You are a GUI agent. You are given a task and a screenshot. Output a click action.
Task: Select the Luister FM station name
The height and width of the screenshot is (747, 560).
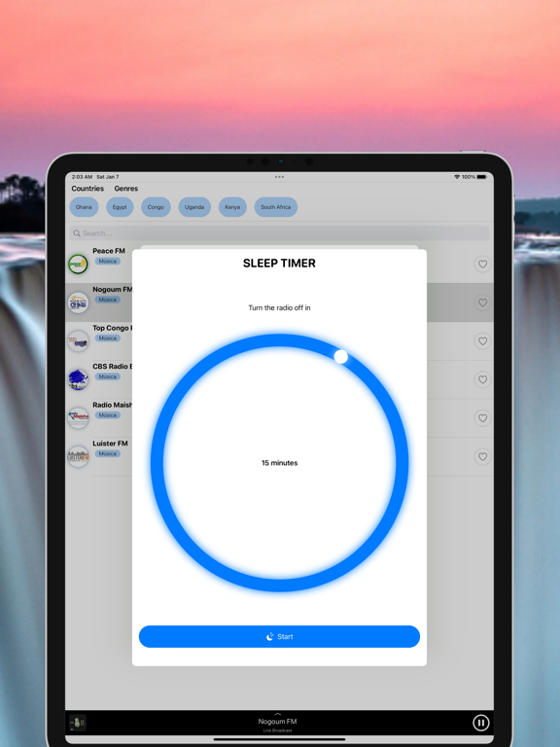pyautogui.click(x=110, y=444)
